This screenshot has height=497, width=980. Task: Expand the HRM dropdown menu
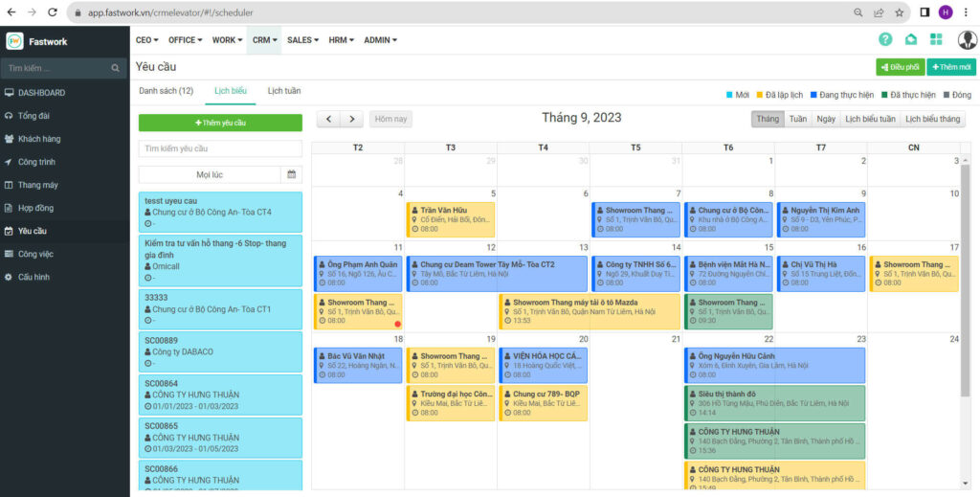point(342,40)
